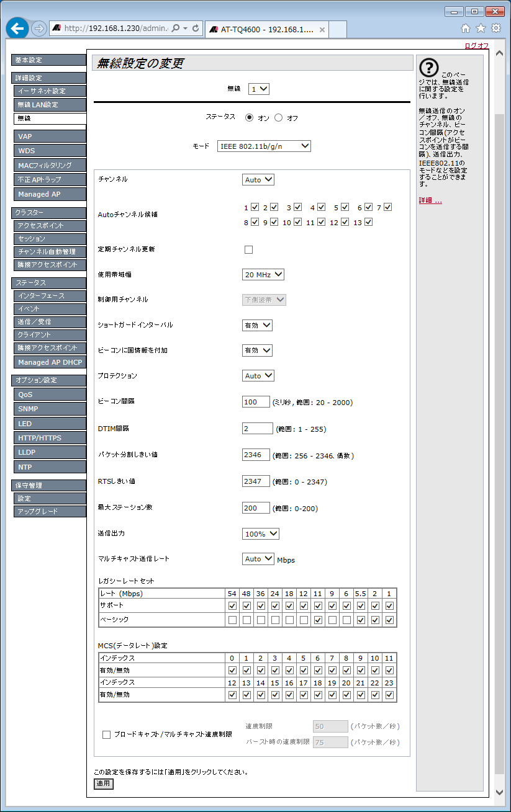Select the AT-TQ4600 browser tab
This screenshot has width=511, height=812.
point(266,29)
